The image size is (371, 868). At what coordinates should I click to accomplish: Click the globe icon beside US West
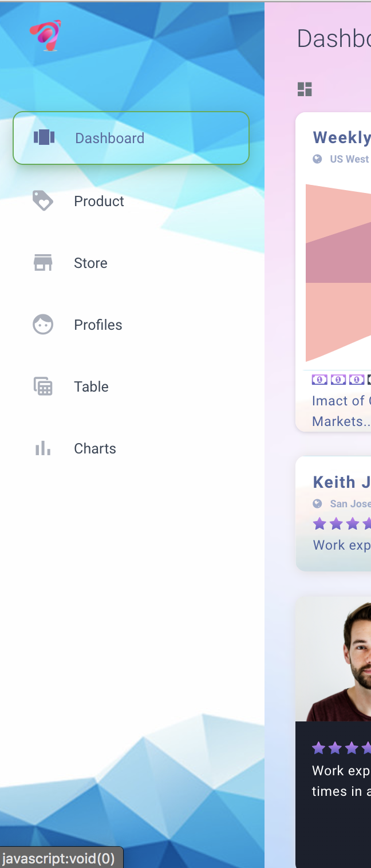(x=317, y=159)
